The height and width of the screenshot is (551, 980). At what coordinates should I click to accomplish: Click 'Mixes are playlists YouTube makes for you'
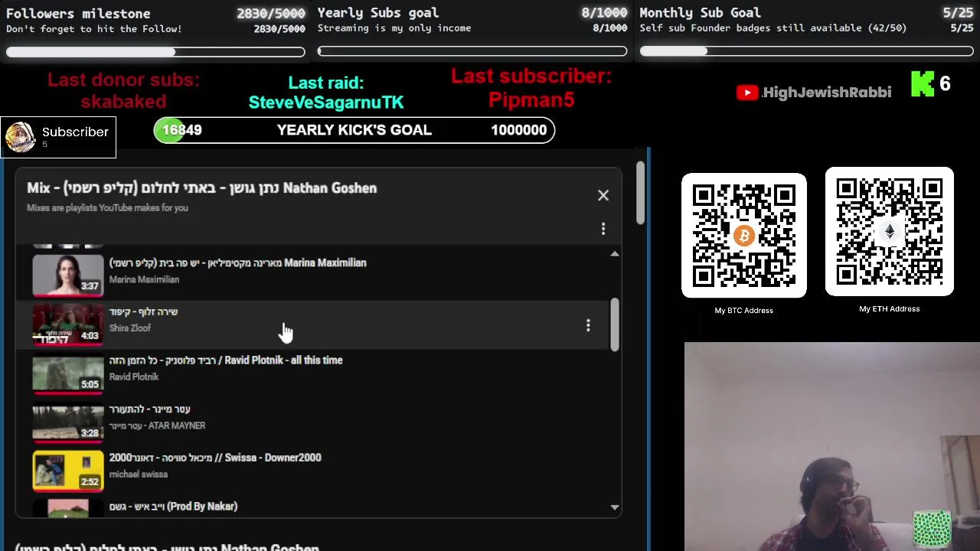(x=107, y=208)
